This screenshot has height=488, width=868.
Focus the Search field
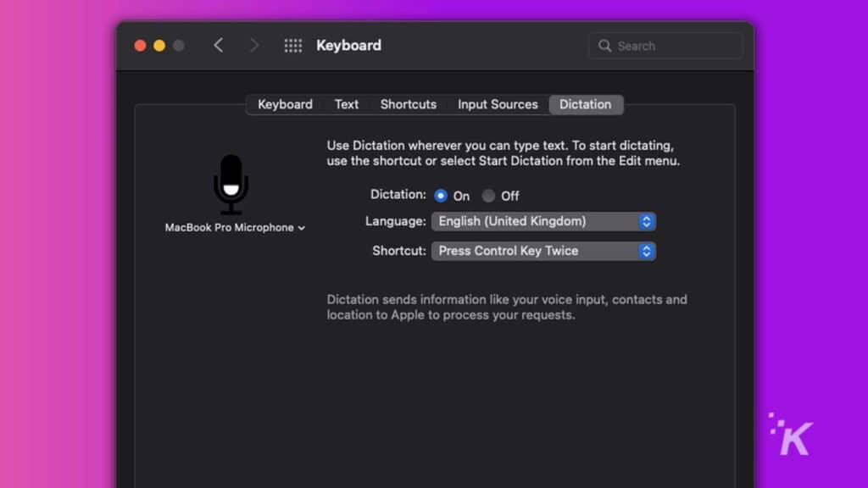tap(665, 46)
